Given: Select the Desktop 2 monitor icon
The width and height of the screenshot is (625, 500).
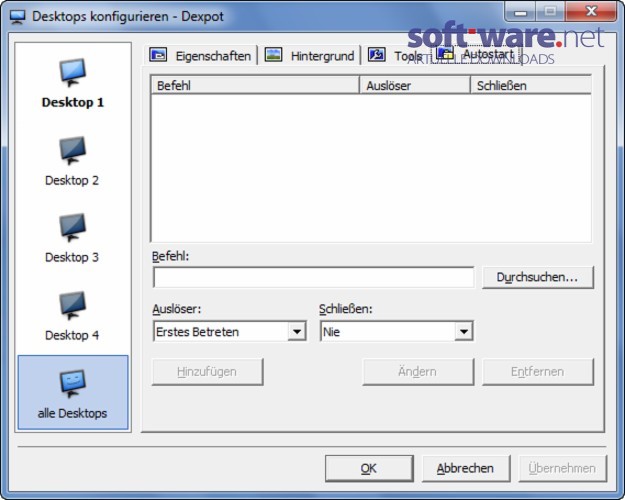Looking at the screenshot, I should click(73, 150).
